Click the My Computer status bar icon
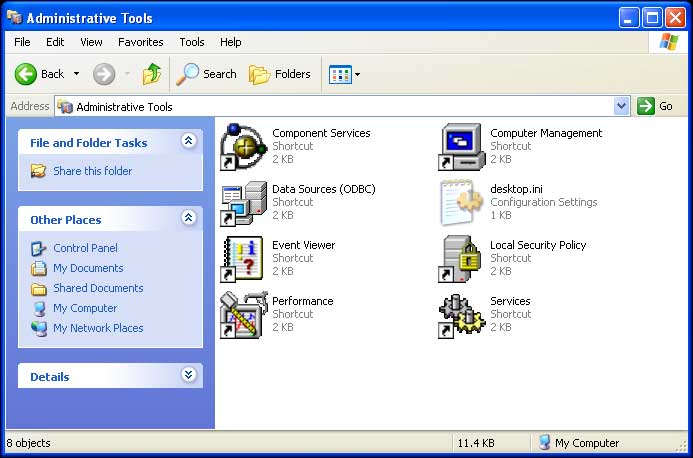 (x=545, y=443)
